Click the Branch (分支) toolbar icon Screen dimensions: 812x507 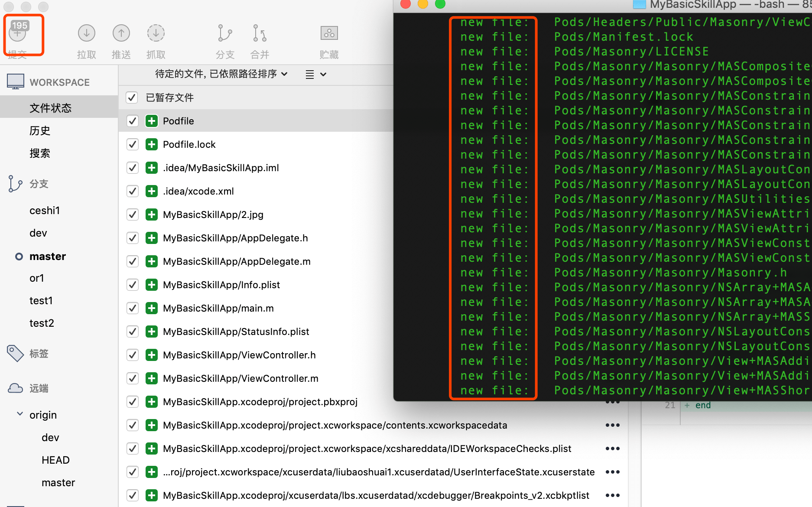click(x=225, y=33)
